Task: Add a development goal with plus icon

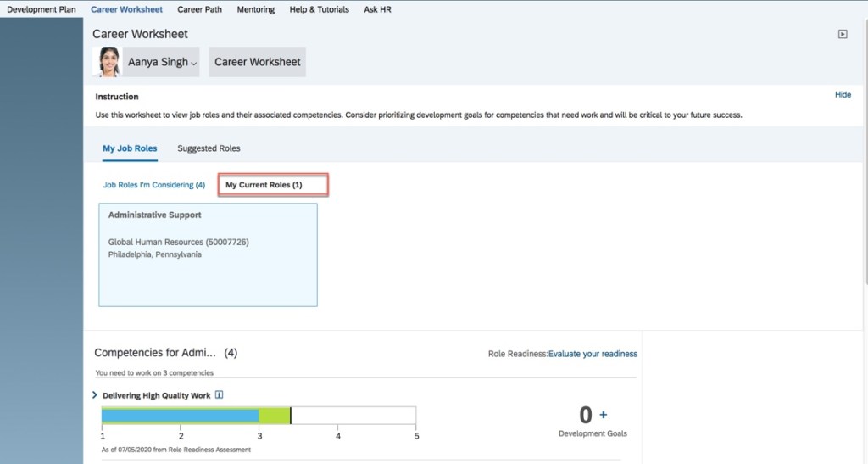Action: tap(604, 415)
